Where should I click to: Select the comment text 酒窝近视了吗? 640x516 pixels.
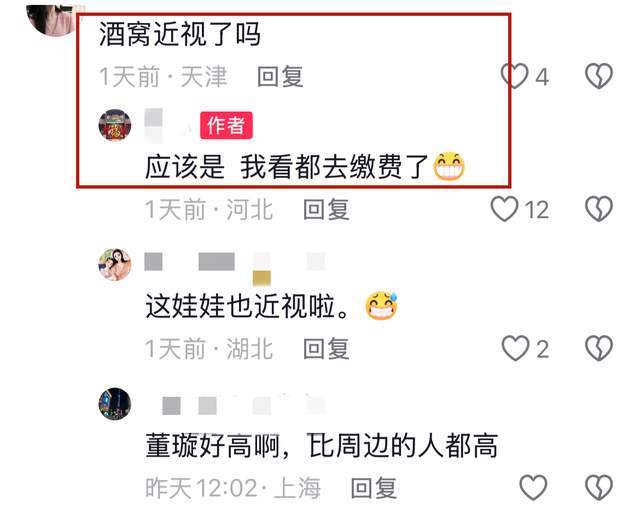(180, 34)
